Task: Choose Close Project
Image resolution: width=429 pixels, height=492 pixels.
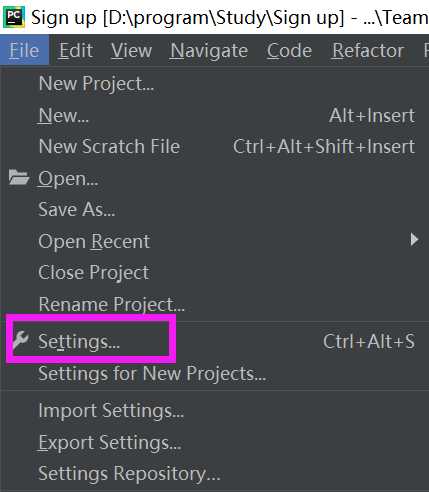Action: tap(214, 272)
